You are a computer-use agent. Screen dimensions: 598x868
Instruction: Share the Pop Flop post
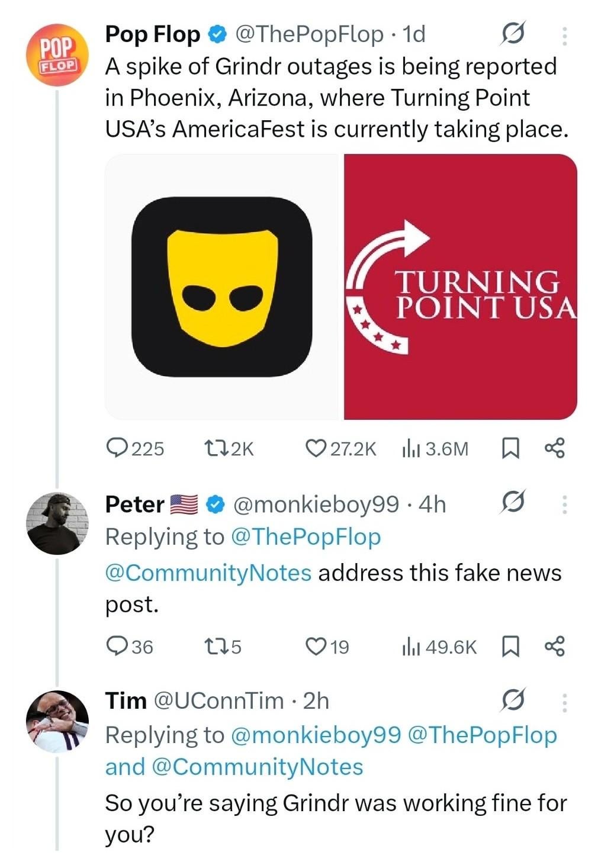pos(554,448)
